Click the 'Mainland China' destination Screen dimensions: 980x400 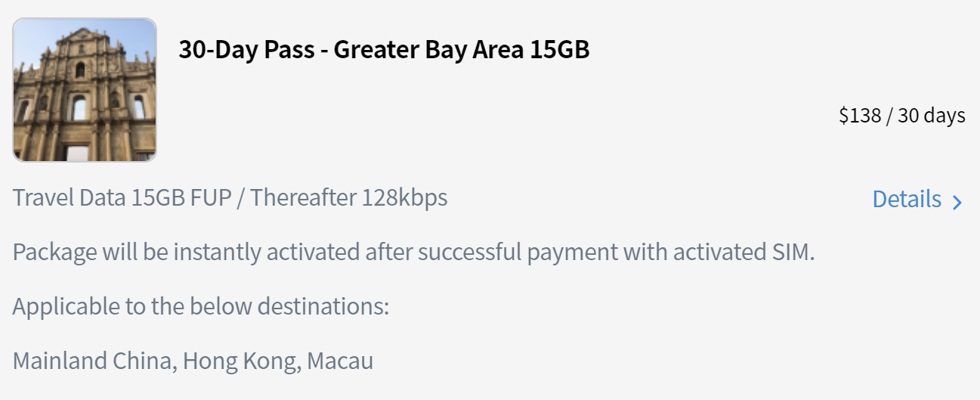91,361
